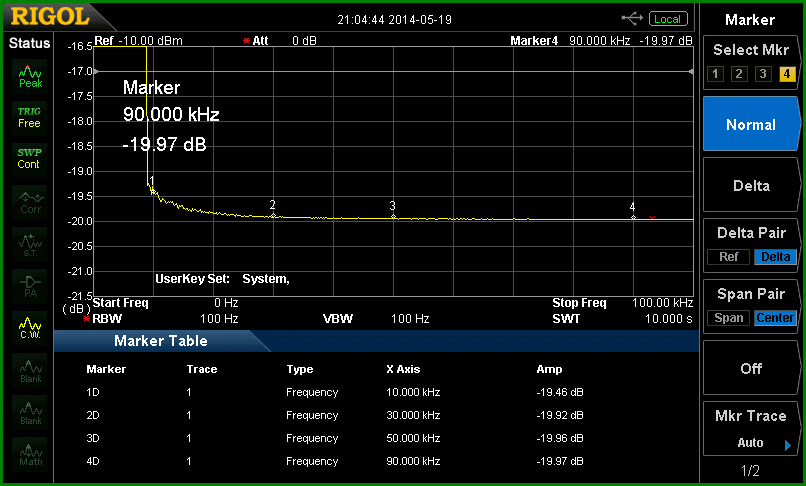Screen dimensions: 806x486
Task: Click the 10.000 kHz X Axis cell
Action: [x=413, y=392]
